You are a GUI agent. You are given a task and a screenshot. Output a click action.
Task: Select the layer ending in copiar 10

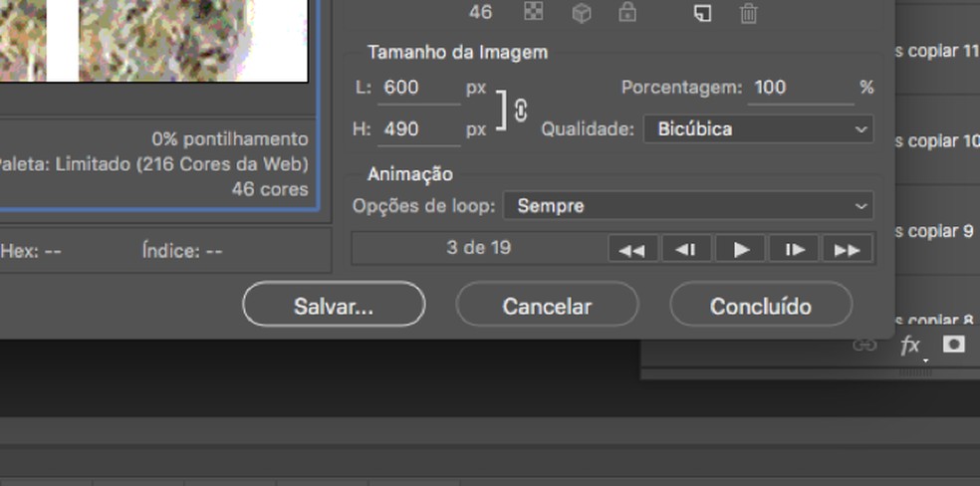coord(937,140)
